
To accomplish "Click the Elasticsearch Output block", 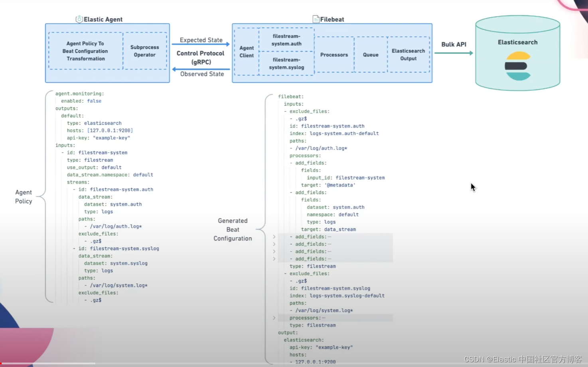I will 408,55.
